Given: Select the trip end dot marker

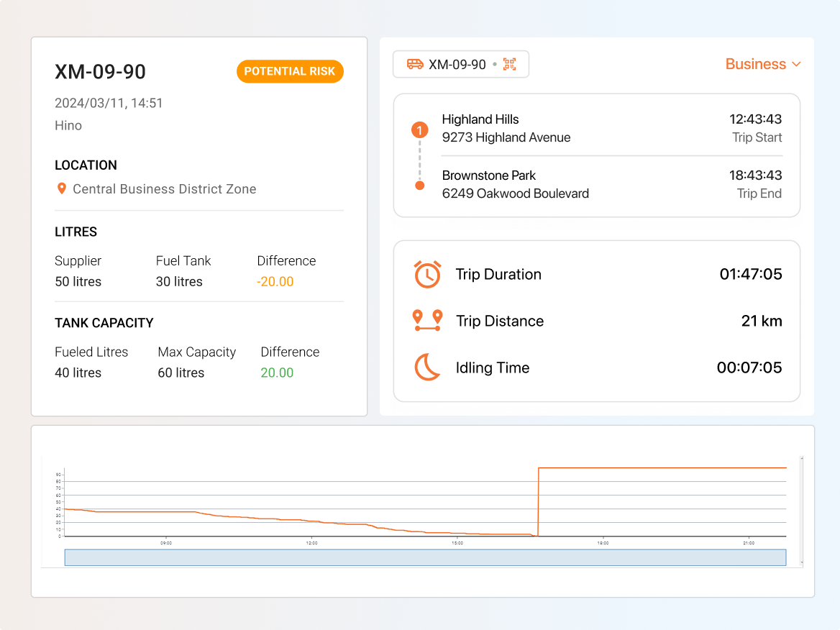Looking at the screenshot, I should (419, 186).
